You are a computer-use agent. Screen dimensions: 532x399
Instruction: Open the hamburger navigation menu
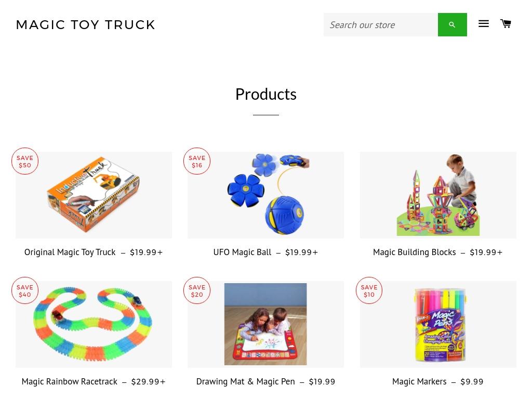point(484,24)
